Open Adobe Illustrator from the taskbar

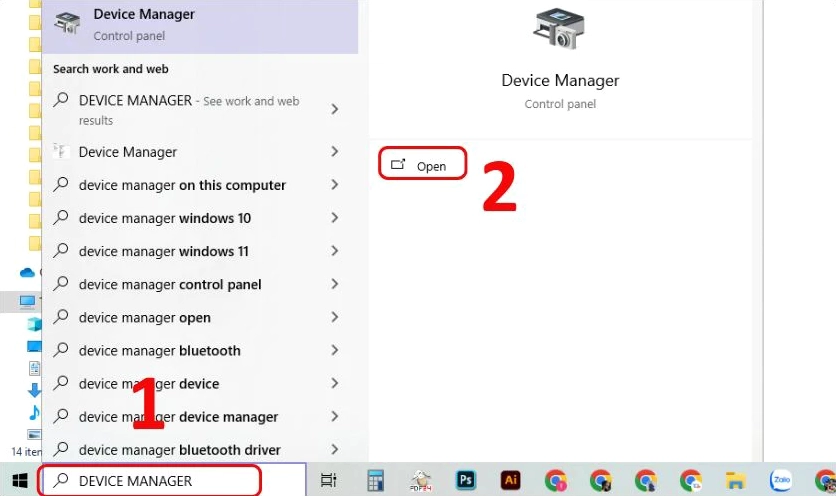[511, 481]
